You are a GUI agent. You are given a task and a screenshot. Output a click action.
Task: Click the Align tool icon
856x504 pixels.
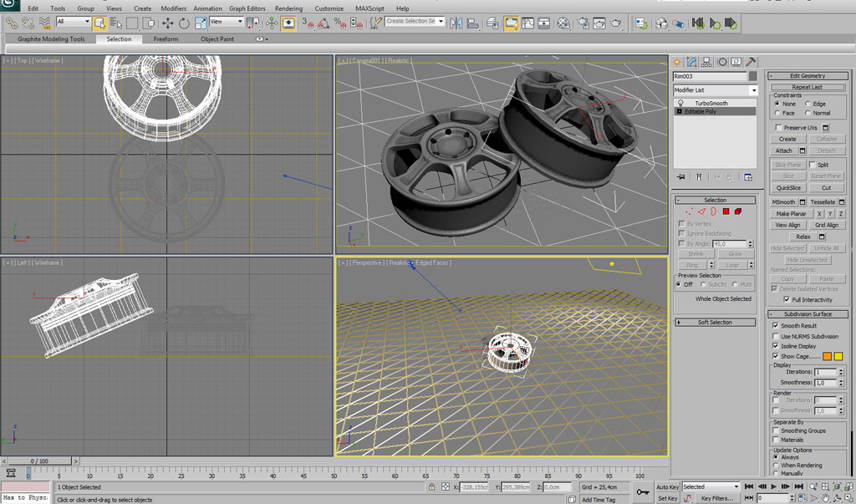[x=473, y=23]
